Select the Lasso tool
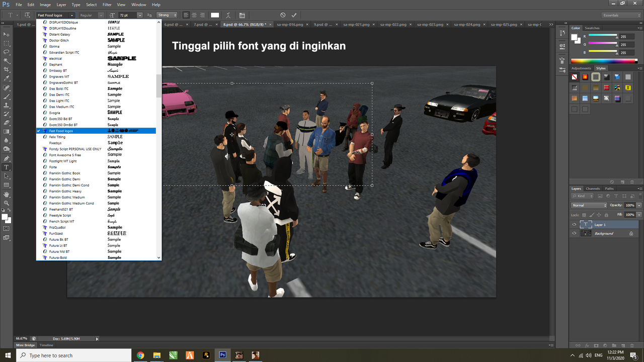Screen dimensions: 644x362 (x=7, y=52)
